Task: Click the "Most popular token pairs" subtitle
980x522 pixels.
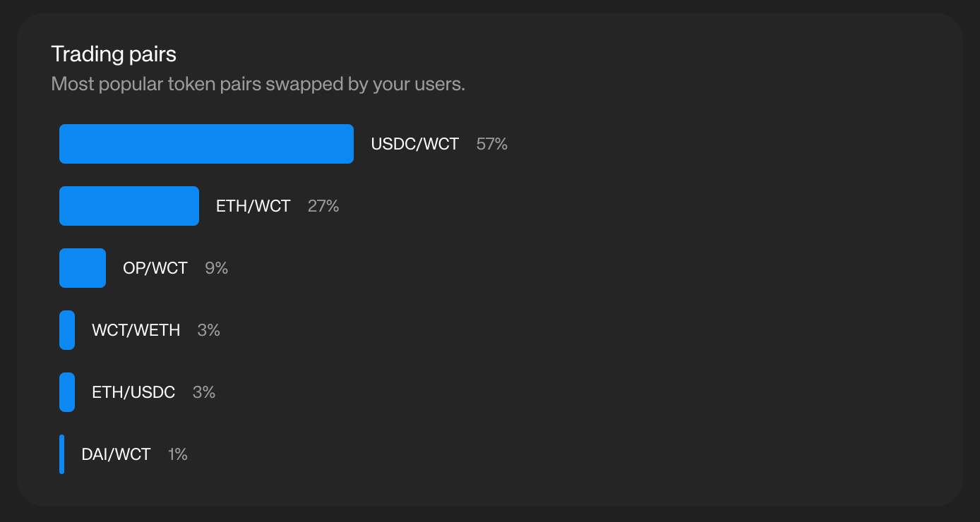Action: click(x=258, y=85)
